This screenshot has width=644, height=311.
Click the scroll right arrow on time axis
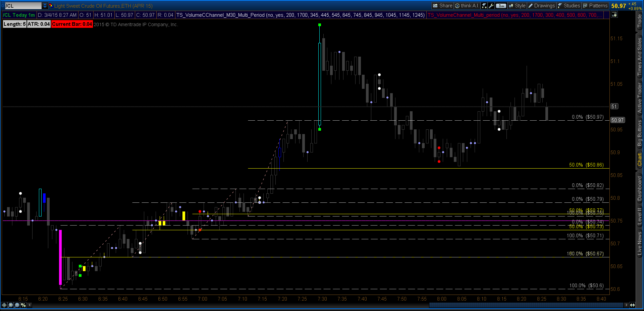click(626, 305)
